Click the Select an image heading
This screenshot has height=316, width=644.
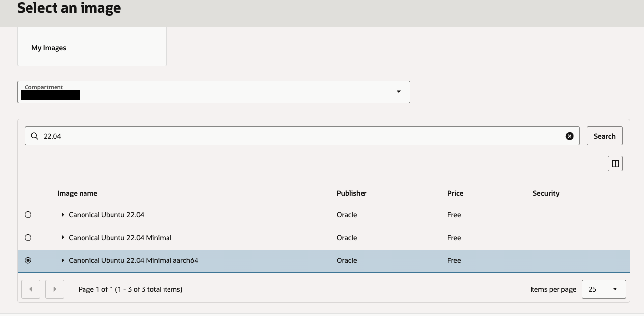[69, 8]
